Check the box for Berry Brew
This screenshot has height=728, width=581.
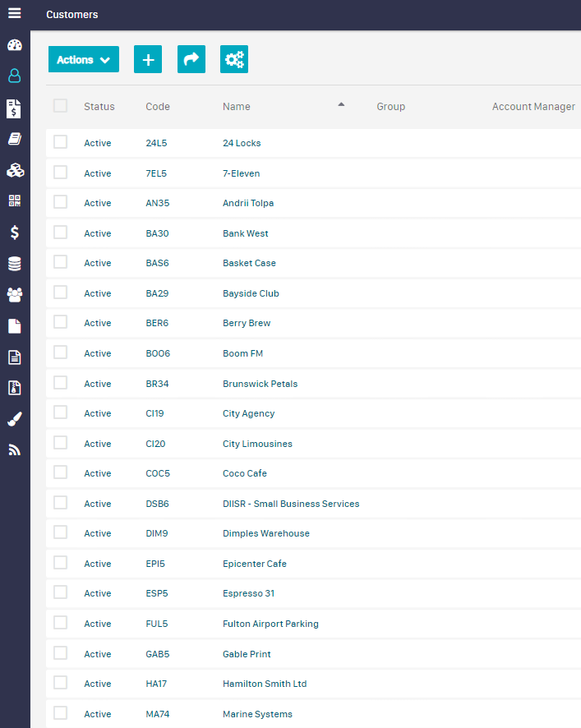coord(60,322)
